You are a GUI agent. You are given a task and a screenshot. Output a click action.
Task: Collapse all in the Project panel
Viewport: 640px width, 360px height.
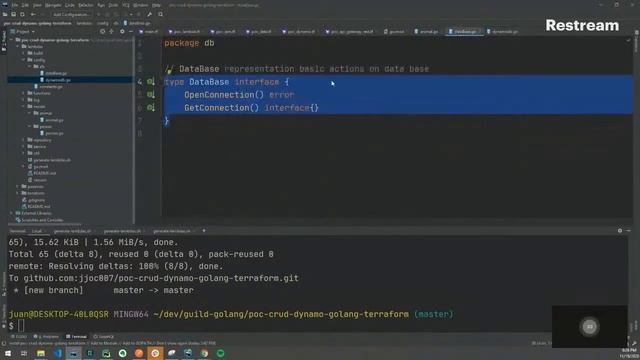111,31
